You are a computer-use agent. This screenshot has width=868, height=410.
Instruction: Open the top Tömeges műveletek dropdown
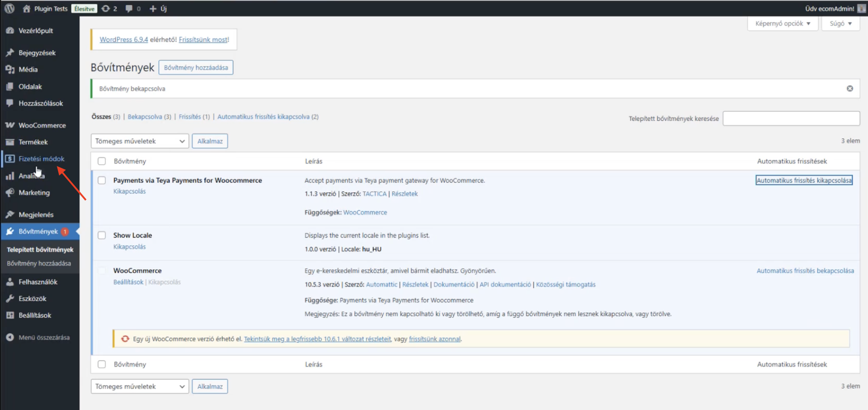point(140,141)
